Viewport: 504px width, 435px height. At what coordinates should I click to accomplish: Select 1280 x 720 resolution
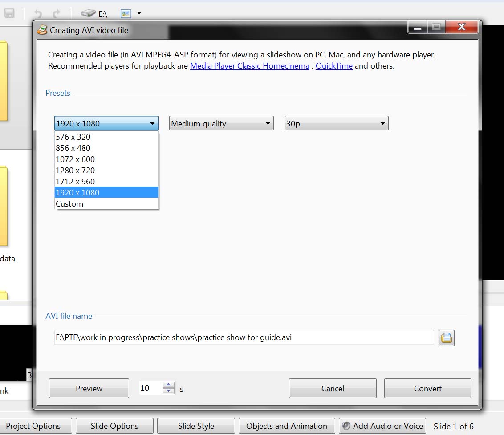coord(106,171)
